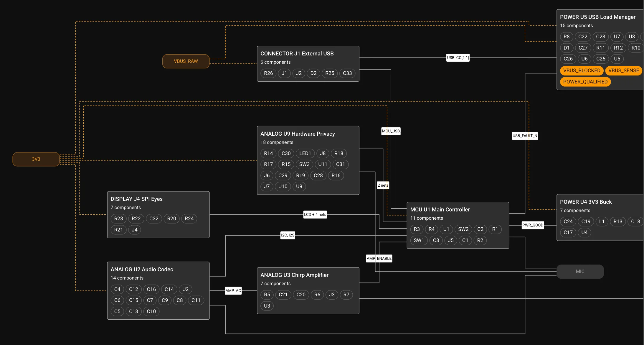Click component SW1 chip
644x345 pixels.
tap(419, 241)
